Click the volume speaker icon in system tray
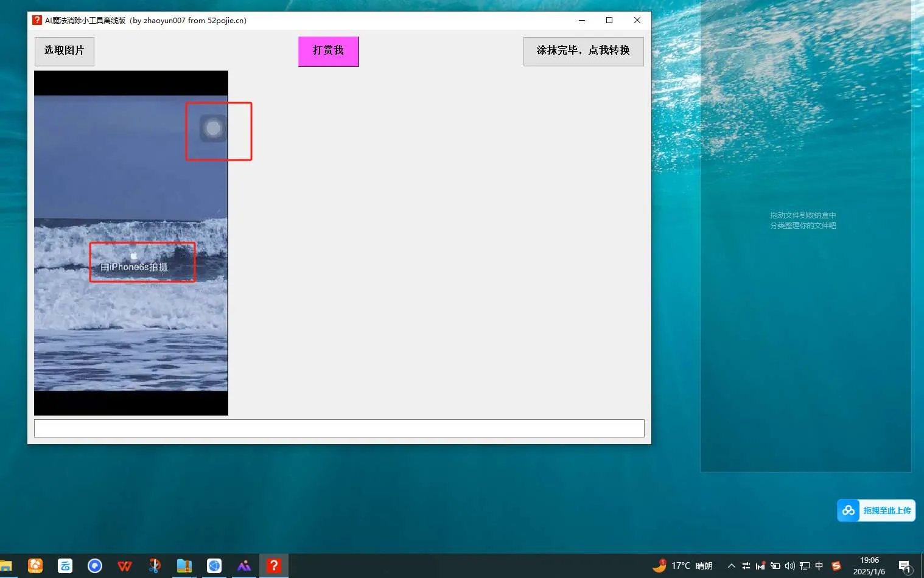Screen dimensions: 924x578 pyautogui.click(x=789, y=565)
